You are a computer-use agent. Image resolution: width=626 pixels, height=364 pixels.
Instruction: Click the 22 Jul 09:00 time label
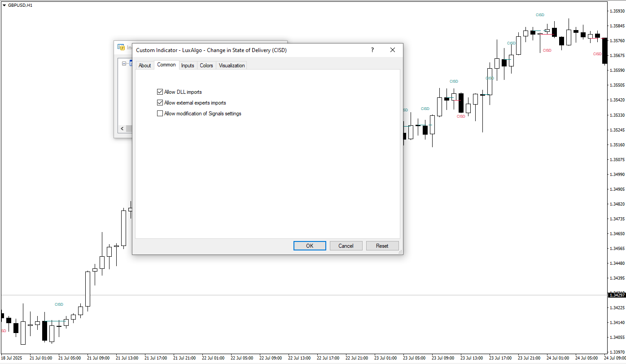coord(271,358)
